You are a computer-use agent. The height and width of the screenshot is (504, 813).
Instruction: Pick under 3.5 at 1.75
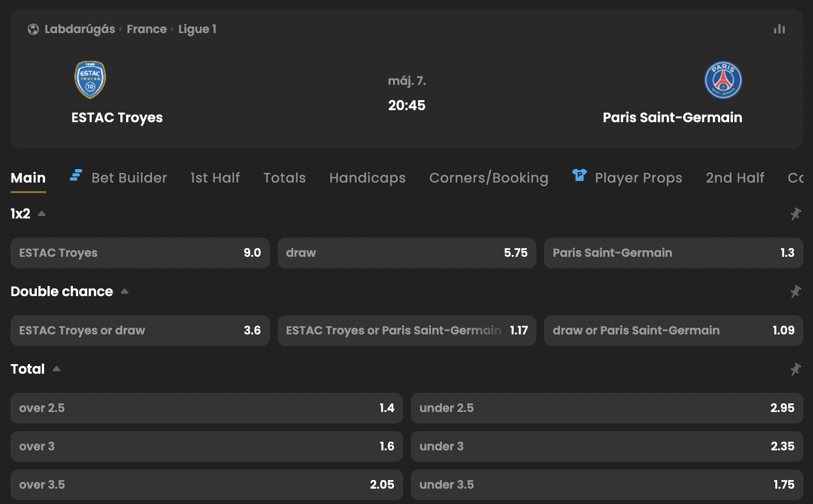[x=607, y=485]
